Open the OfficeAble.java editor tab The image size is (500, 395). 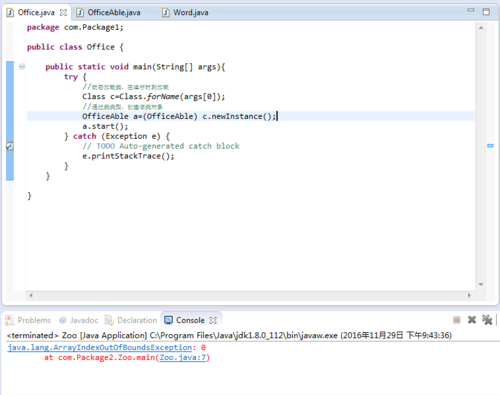coord(114,13)
